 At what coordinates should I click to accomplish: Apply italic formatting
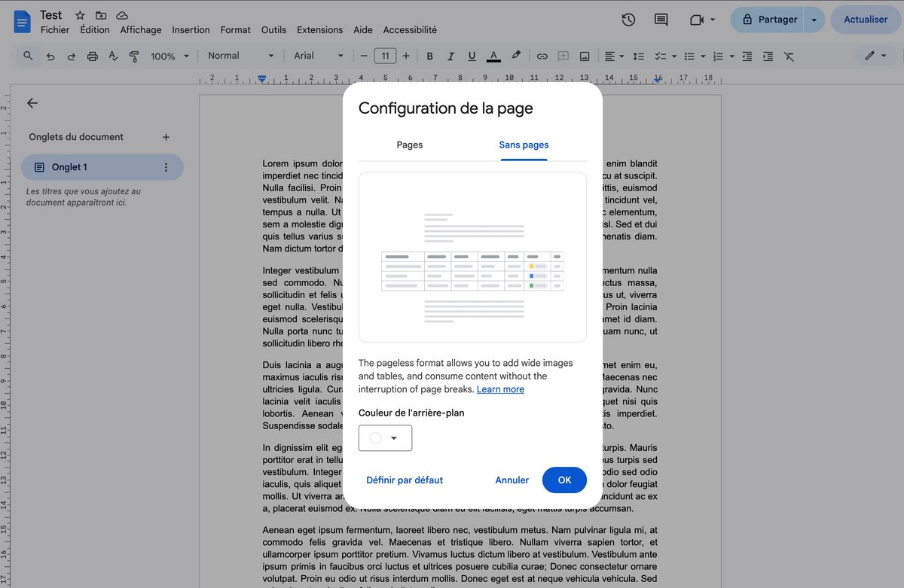(x=450, y=56)
